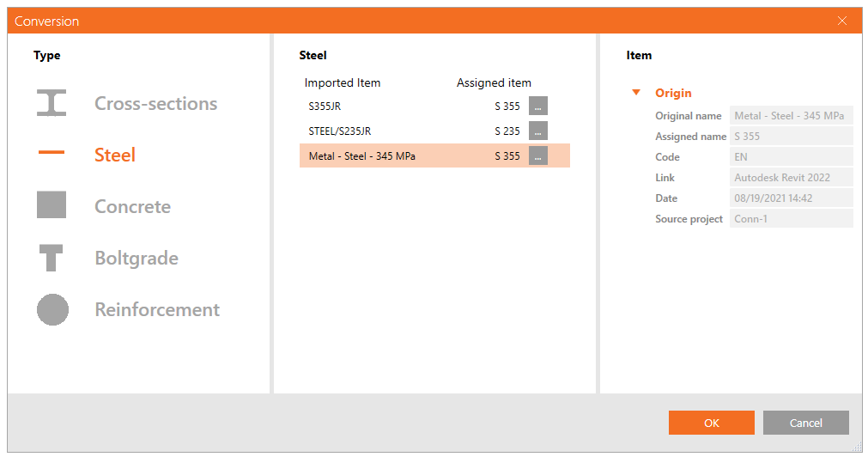Image resolution: width=868 pixels, height=457 pixels.
Task: Click the Concrete square icon
Action: (x=52, y=206)
